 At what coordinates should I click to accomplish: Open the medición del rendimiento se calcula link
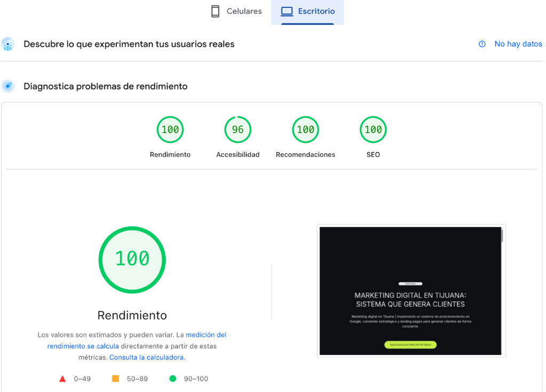click(137, 340)
